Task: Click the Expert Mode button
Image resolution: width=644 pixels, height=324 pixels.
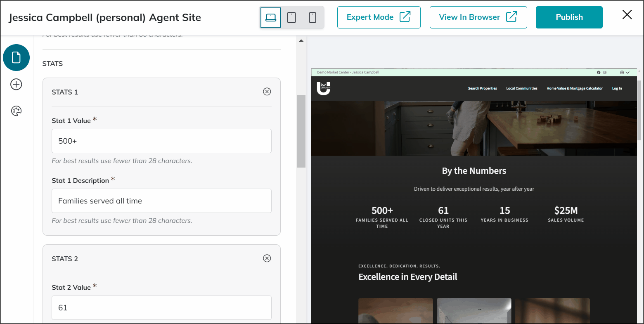Action: pos(379,17)
